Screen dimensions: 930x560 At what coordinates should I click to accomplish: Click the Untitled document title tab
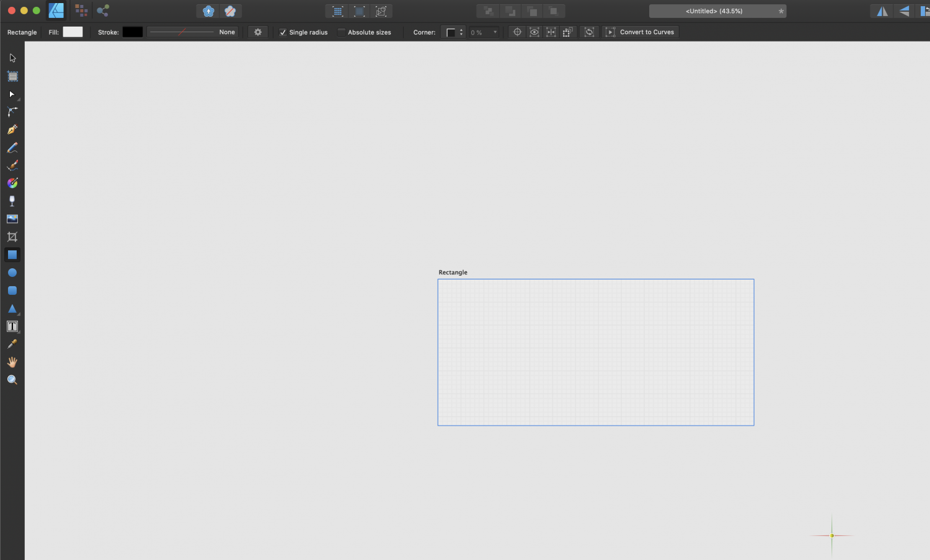pos(714,11)
